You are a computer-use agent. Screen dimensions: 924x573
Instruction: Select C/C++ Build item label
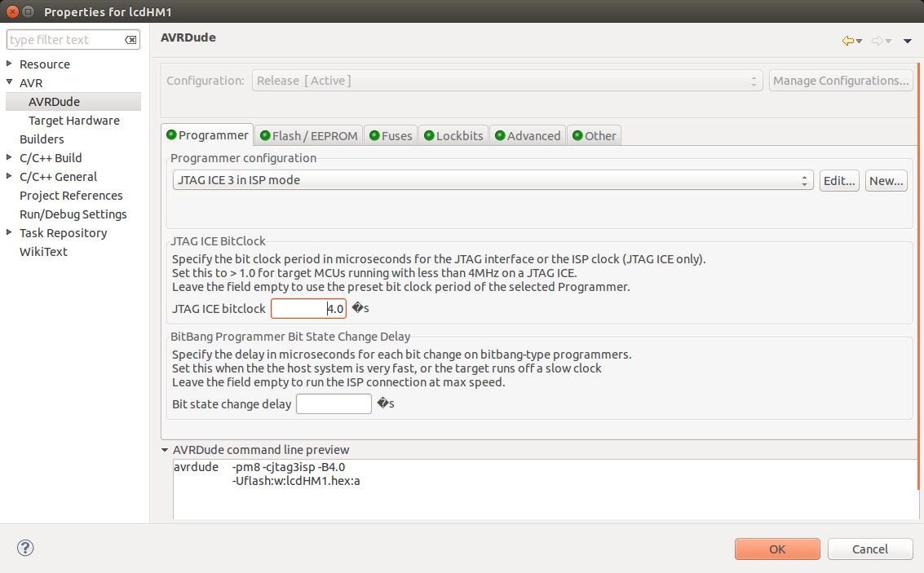tap(51, 158)
